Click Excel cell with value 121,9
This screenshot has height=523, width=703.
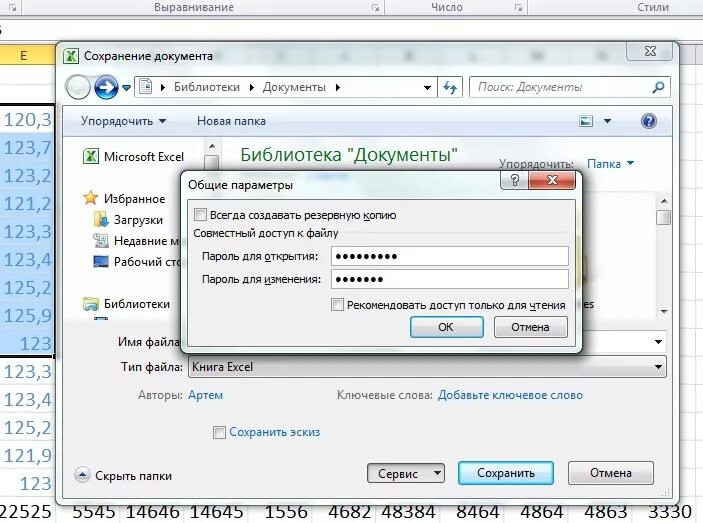click(27, 455)
